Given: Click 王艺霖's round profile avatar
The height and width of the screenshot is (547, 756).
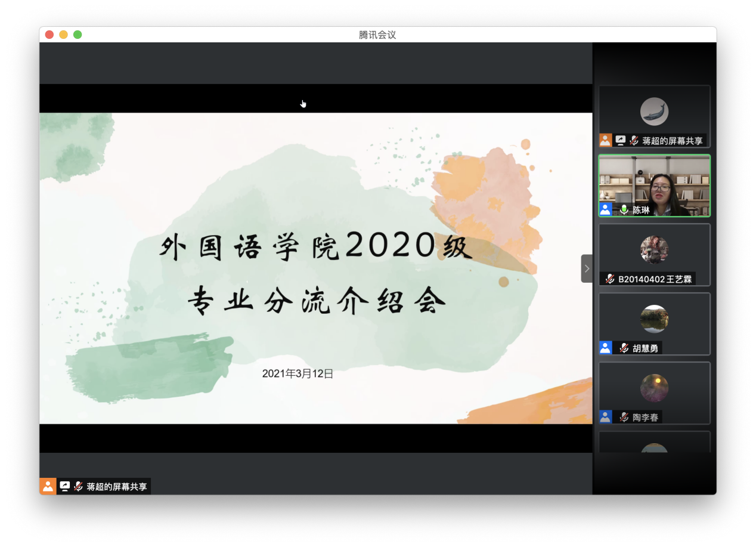Looking at the screenshot, I should (x=654, y=250).
